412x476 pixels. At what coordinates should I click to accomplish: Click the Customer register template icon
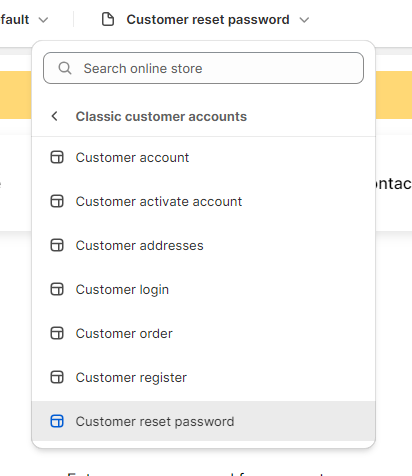tap(57, 377)
